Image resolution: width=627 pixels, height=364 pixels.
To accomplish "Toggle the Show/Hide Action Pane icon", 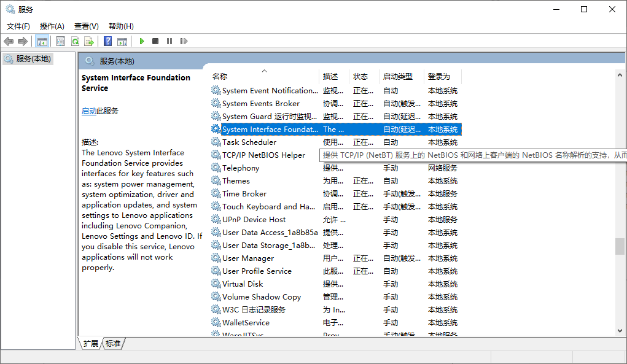I will pos(123,41).
